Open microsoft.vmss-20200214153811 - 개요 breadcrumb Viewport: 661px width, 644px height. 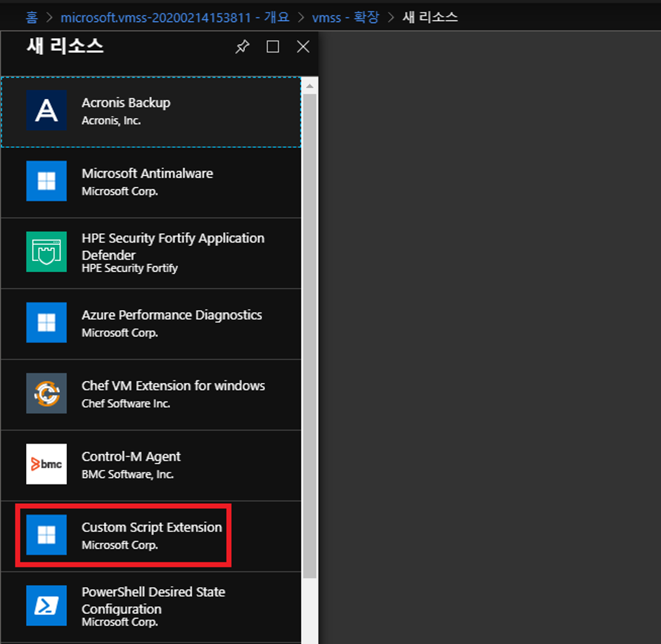175,18
